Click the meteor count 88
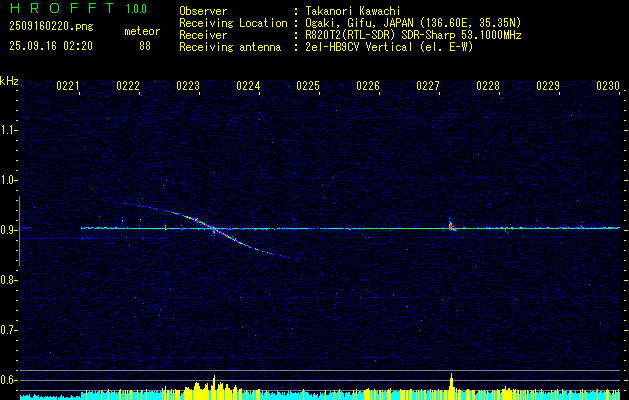 [145, 46]
